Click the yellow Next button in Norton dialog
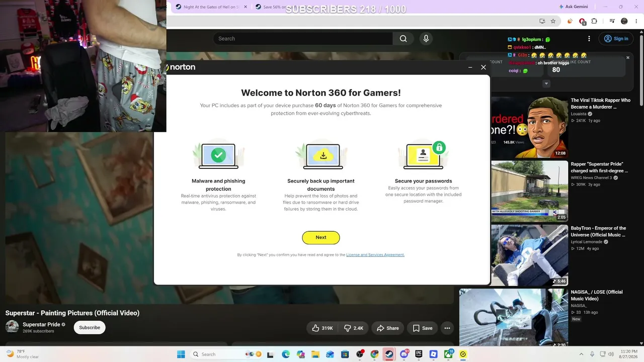This screenshot has width=644, height=362. [x=321, y=237]
